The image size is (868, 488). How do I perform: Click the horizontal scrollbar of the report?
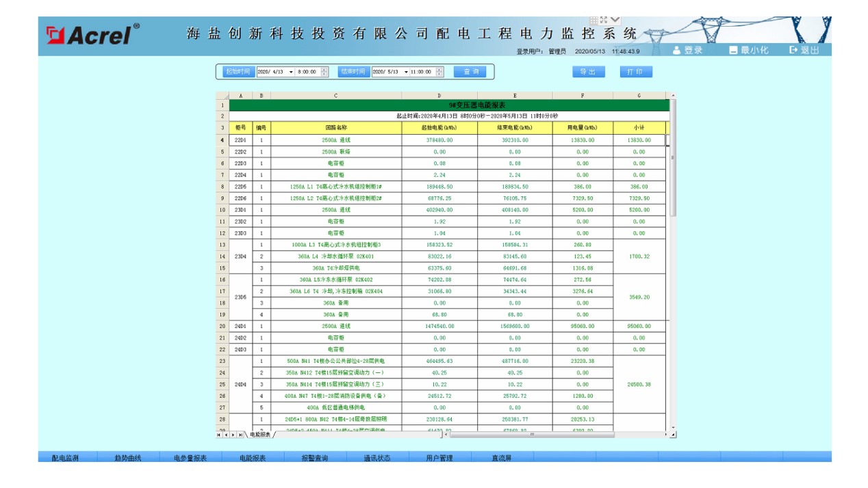[531, 435]
